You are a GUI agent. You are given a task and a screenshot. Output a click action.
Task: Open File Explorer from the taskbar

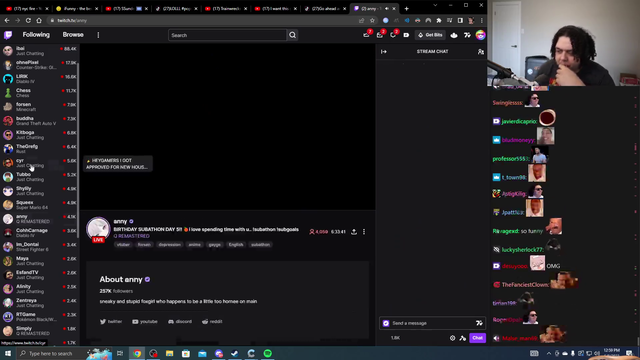[x=169, y=353]
